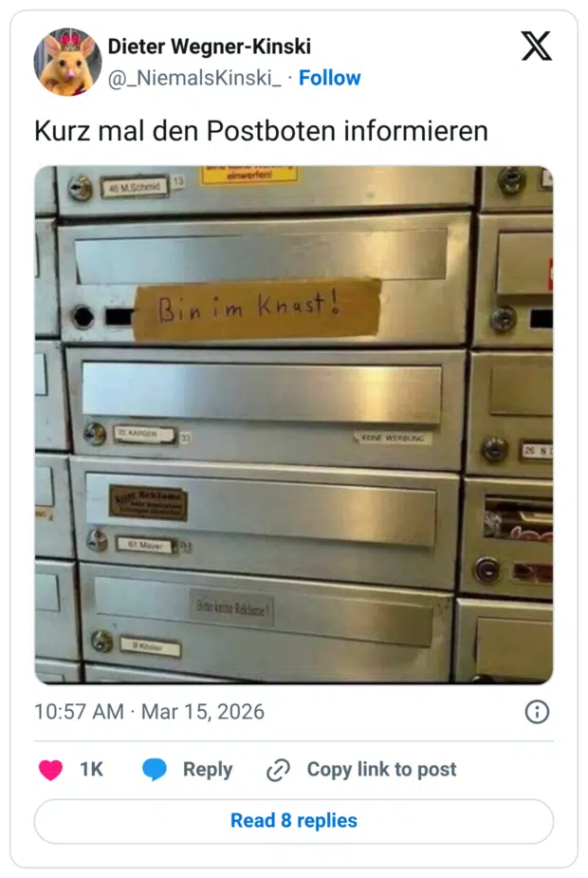Click the tweet text Kurz mal den Postboten informieren
Viewport: 588px width, 878px height.
pos(261,131)
